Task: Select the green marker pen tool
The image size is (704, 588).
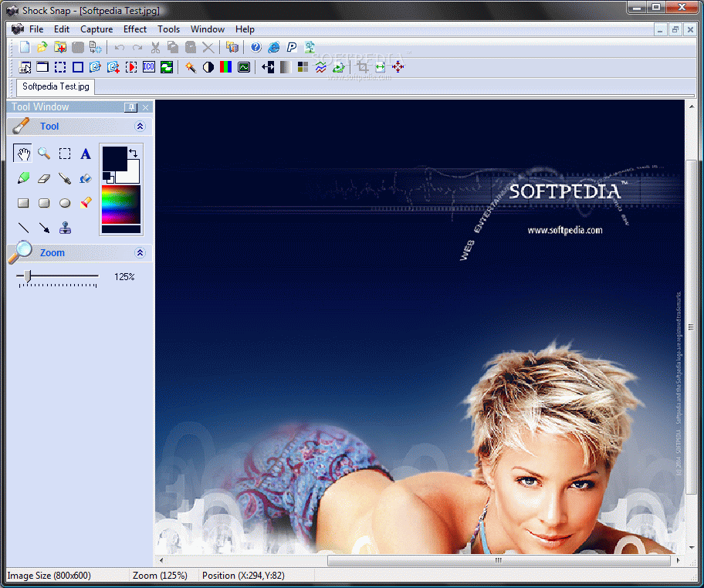Action: pyautogui.click(x=23, y=178)
